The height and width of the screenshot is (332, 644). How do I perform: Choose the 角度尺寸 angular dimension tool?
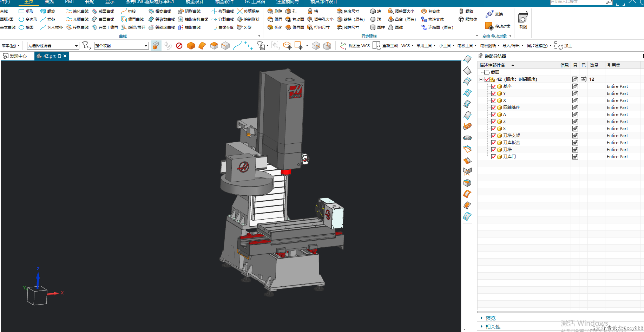coord(348,11)
